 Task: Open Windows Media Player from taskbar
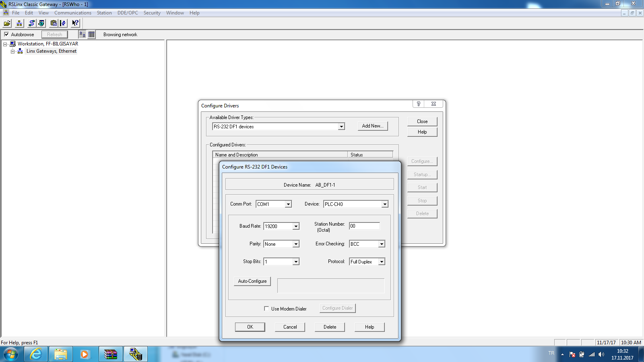[85, 354]
